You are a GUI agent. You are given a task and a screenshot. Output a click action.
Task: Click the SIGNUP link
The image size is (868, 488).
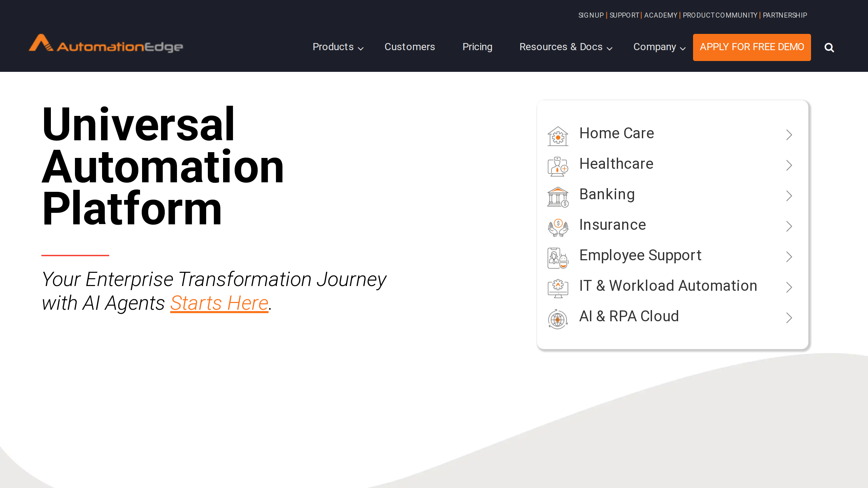tap(591, 15)
